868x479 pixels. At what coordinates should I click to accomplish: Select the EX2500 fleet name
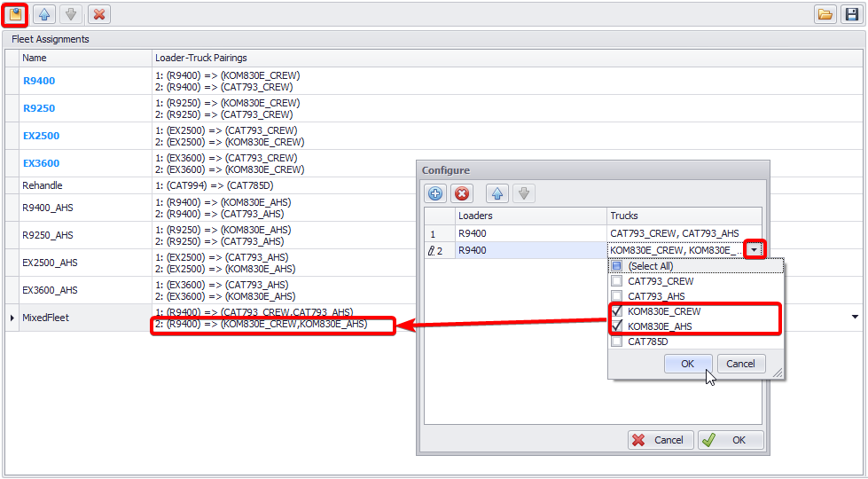click(41, 136)
